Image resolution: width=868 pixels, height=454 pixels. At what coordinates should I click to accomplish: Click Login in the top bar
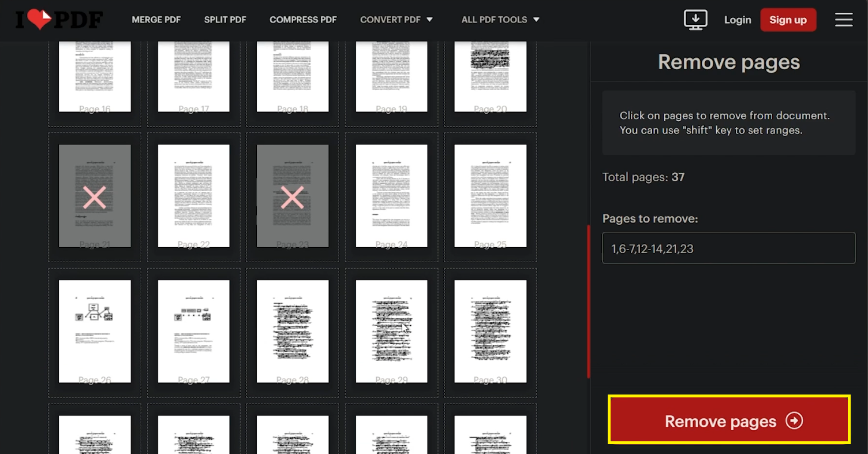(x=737, y=19)
